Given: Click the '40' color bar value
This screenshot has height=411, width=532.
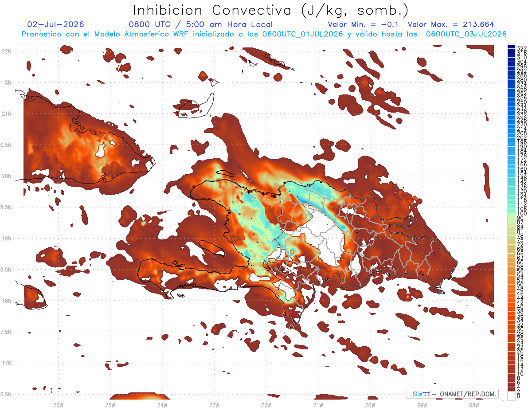Looking at the screenshot, I should (x=520, y=307).
